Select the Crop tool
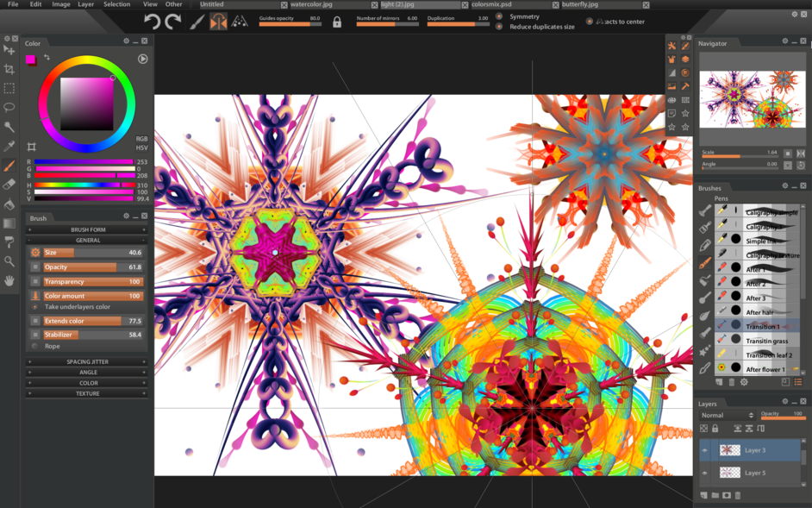Image resolution: width=812 pixels, height=508 pixels. tap(10, 70)
